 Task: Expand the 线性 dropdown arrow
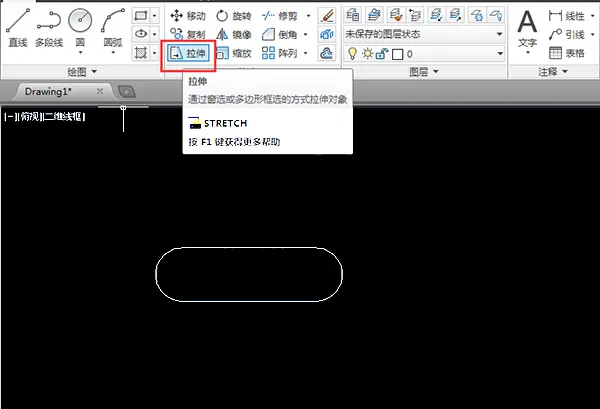pos(592,16)
